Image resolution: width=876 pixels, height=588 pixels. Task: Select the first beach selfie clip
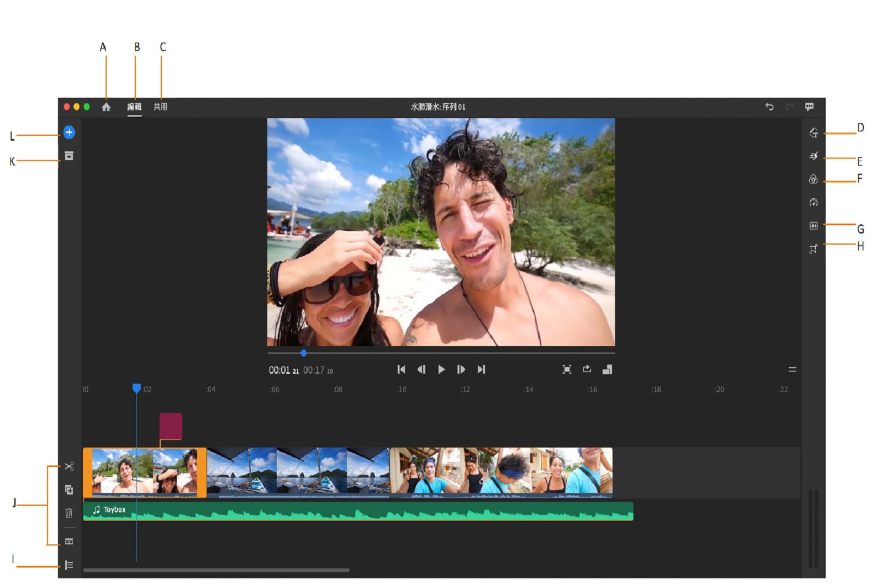(145, 473)
